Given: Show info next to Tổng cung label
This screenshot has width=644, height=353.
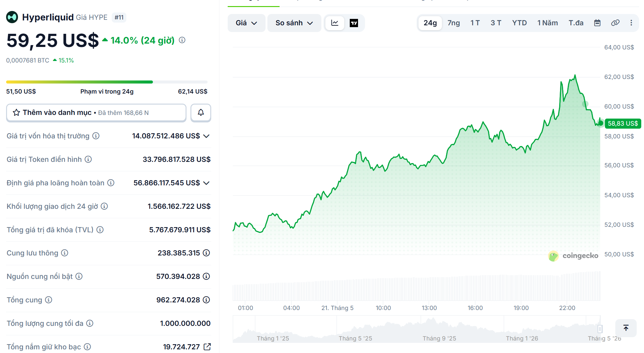Looking at the screenshot, I should coord(49,300).
